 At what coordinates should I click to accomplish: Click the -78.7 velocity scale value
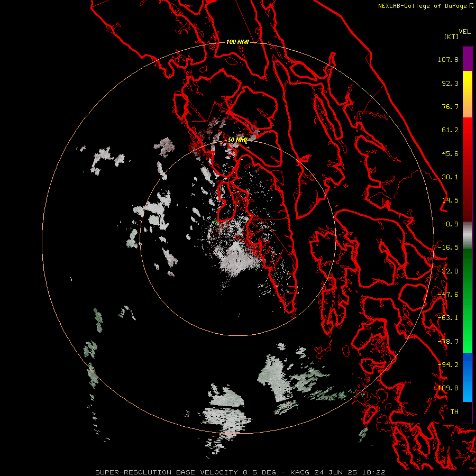[448, 342]
